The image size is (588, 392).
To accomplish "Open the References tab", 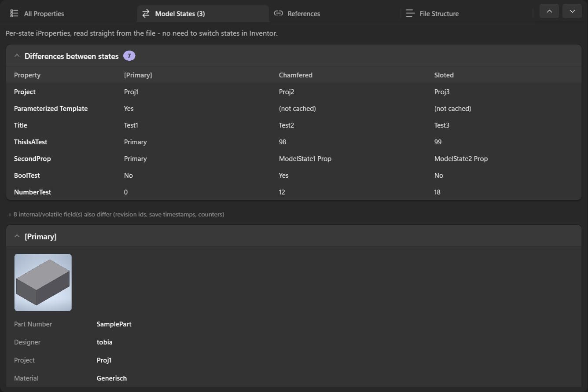I will tap(334, 14).
